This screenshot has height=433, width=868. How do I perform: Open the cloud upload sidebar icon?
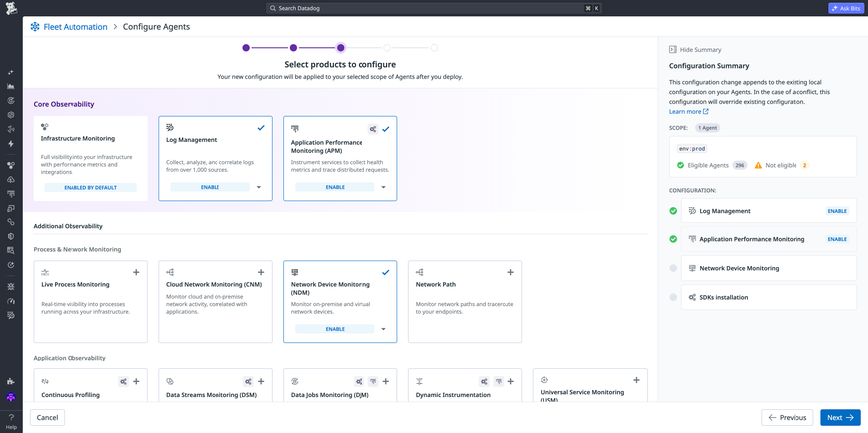coord(11,180)
